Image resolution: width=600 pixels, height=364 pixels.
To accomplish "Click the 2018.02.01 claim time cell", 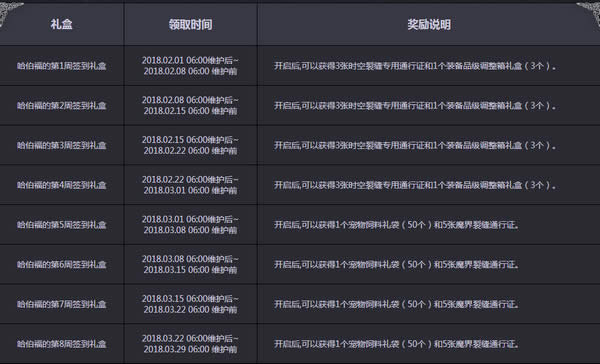I will point(190,66).
